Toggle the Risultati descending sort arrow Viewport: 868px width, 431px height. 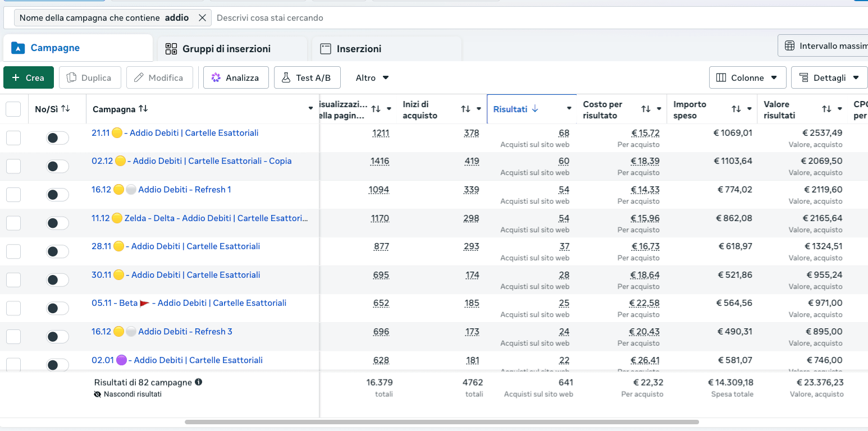[x=534, y=109]
